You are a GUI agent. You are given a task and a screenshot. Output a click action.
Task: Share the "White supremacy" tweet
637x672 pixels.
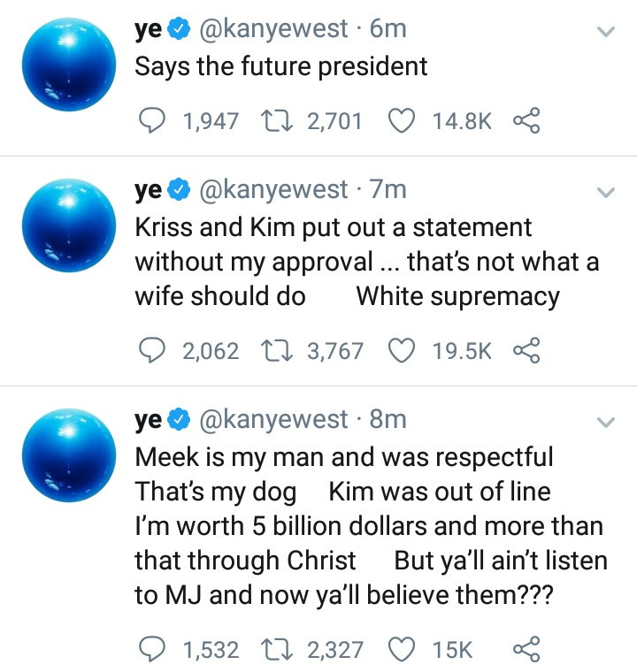tap(526, 351)
